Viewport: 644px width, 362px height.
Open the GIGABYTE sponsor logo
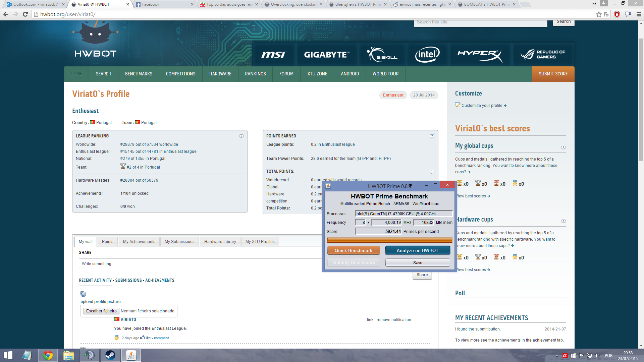click(x=327, y=55)
